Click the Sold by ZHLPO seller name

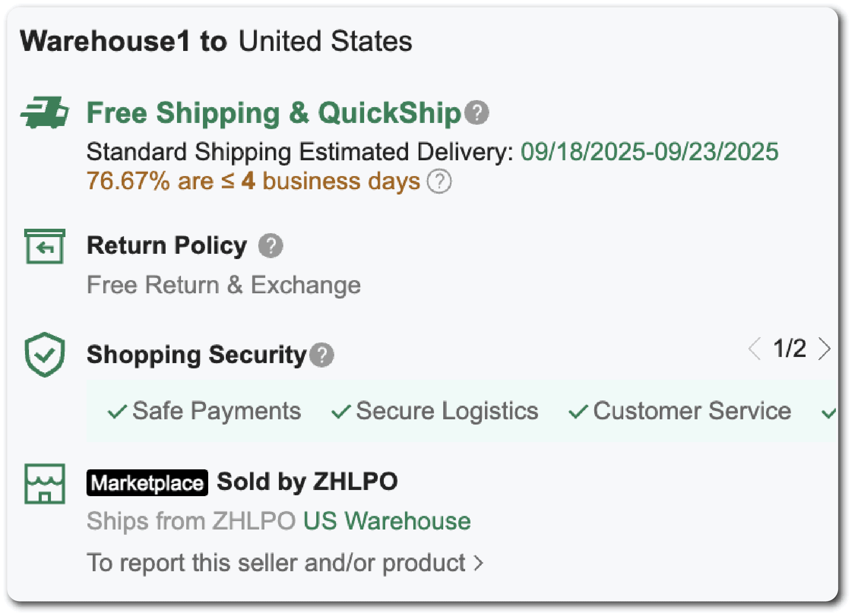pyautogui.click(x=307, y=482)
